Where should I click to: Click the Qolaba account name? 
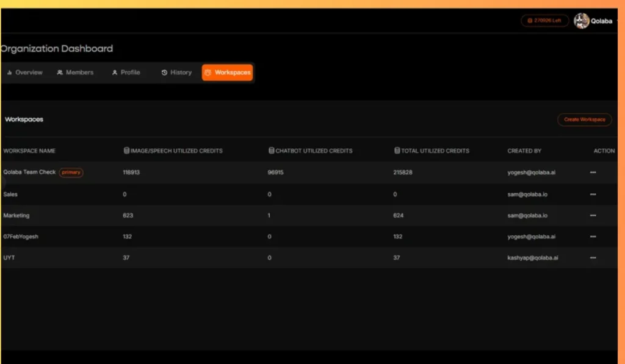tap(601, 21)
